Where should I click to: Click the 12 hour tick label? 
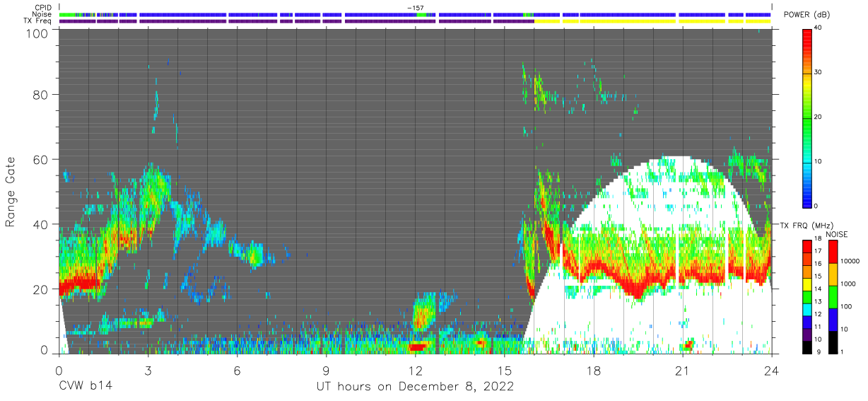click(x=415, y=370)
